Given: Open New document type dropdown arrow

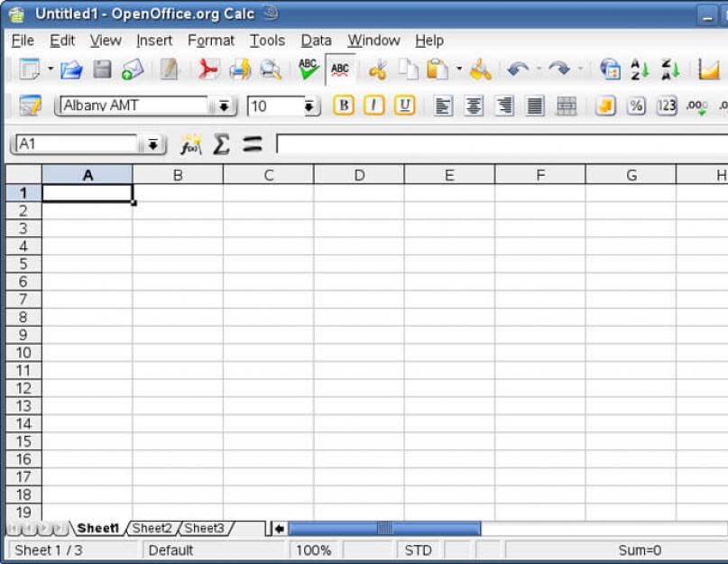Looking at the screenshot, I should click(x=51, y=69).
